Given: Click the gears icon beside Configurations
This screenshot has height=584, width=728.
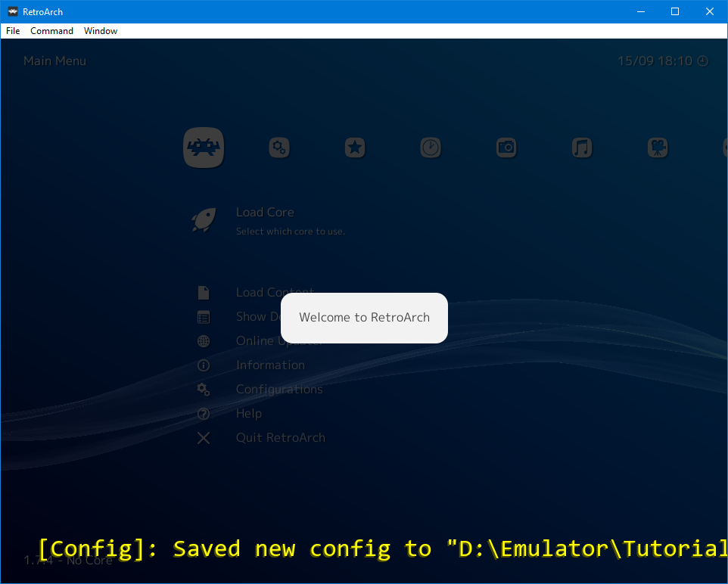Looking at the screenshot, I should click(x=204, y=390).
